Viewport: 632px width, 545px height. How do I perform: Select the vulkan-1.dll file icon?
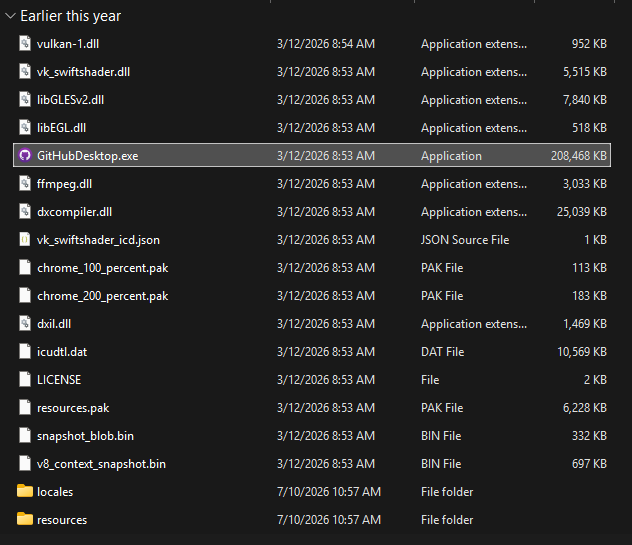point(25,44)
